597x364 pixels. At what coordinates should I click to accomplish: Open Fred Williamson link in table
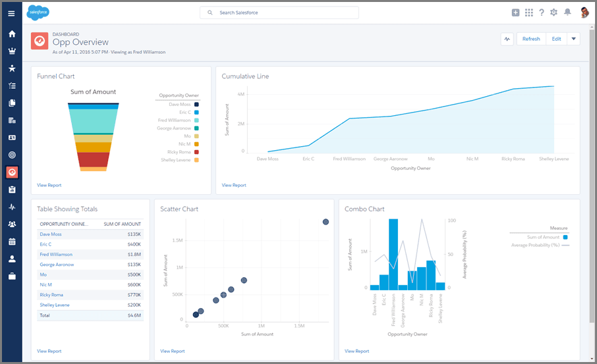pyautogui.click(x=56, y=255)
